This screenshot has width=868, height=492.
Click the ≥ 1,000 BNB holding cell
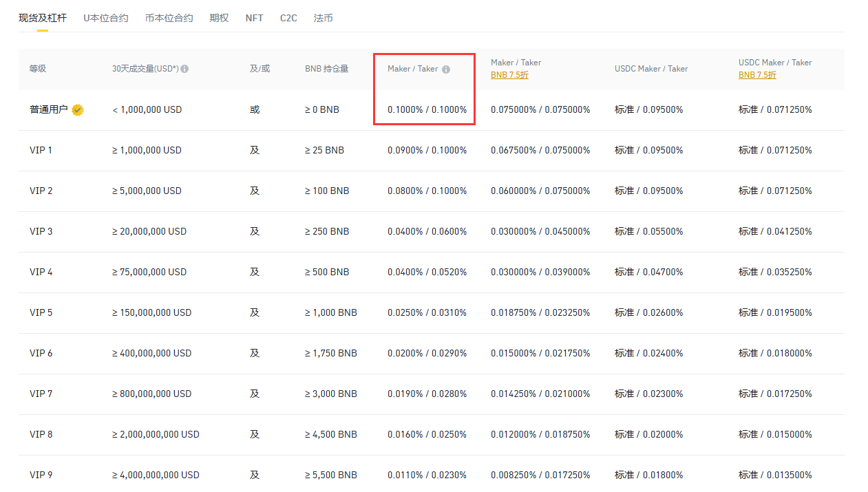tap(331, 312)
